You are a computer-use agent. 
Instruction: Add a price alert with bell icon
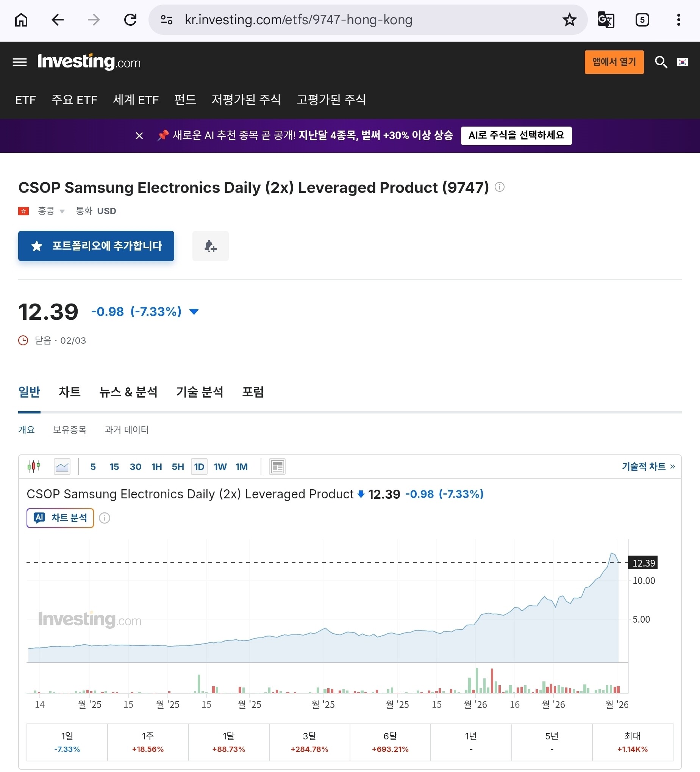pos(210,246)
